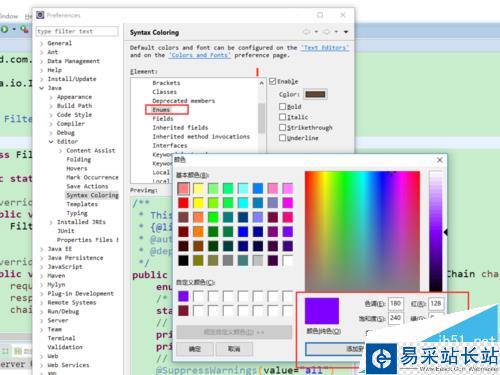Viewport: 500px width, 375px height.
Task: Expand the Code Style node
Action: (51, 115)
